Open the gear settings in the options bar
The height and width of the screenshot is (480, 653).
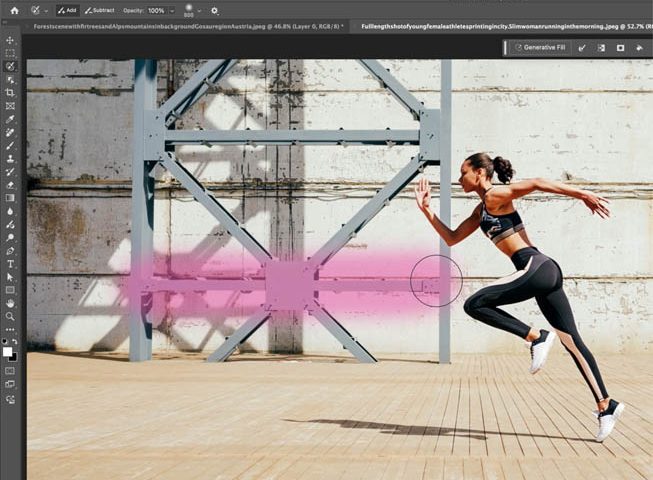214,10
